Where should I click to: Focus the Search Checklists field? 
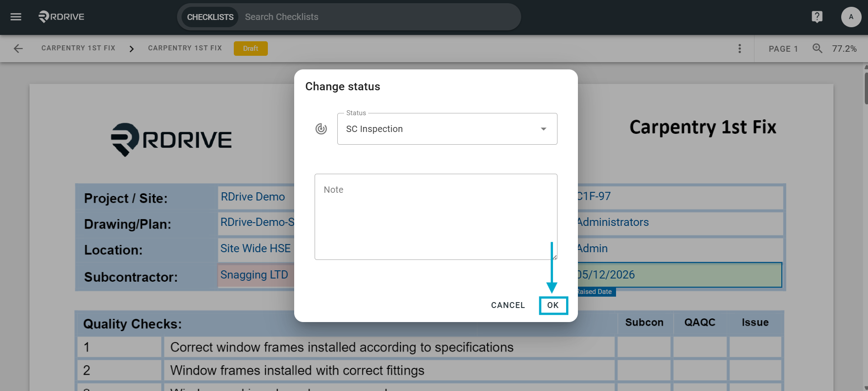380,17
